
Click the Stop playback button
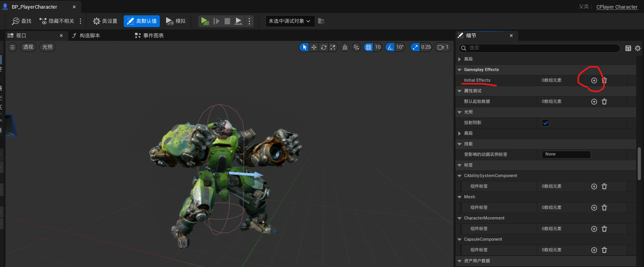tap(227, 21)
